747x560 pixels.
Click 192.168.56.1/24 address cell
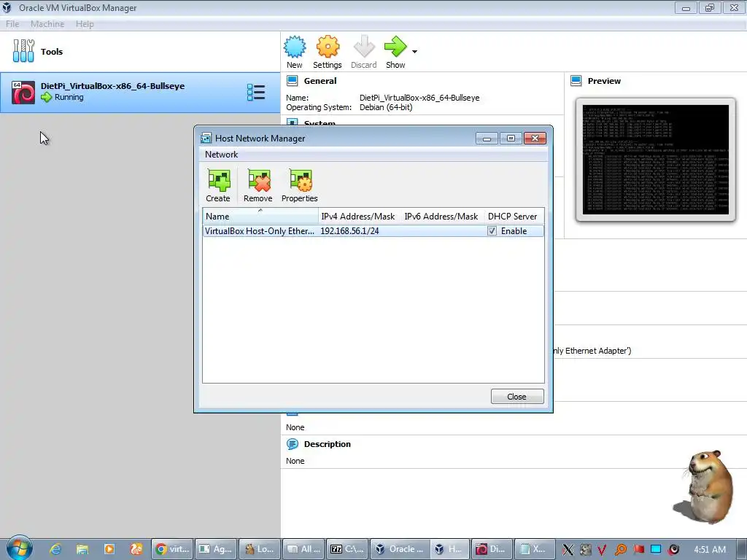coord(349,231)
